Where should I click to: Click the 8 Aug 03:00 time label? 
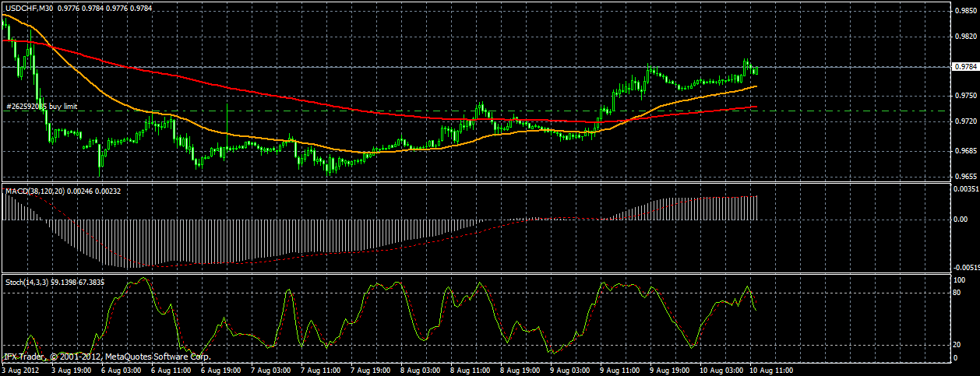419,371
